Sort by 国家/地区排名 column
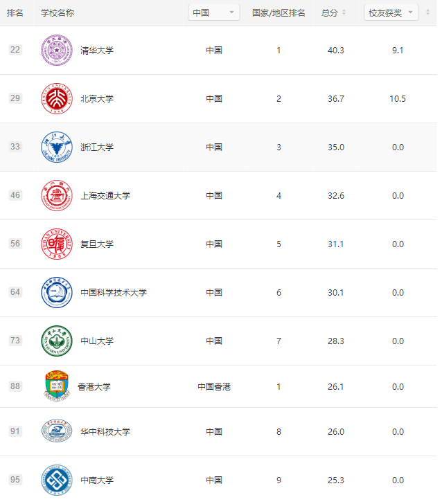Image resolution: width=442 pixels, height=504 pixels. click(279, 12)
